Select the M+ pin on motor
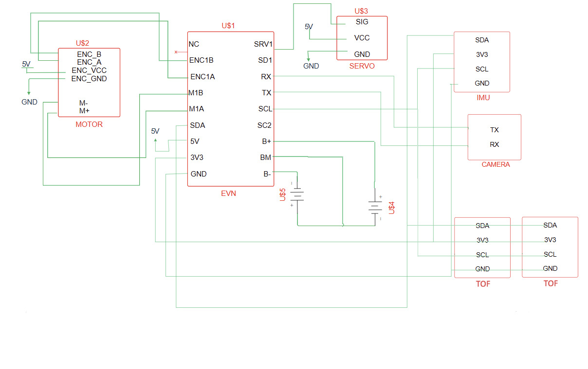 point(84,111)
